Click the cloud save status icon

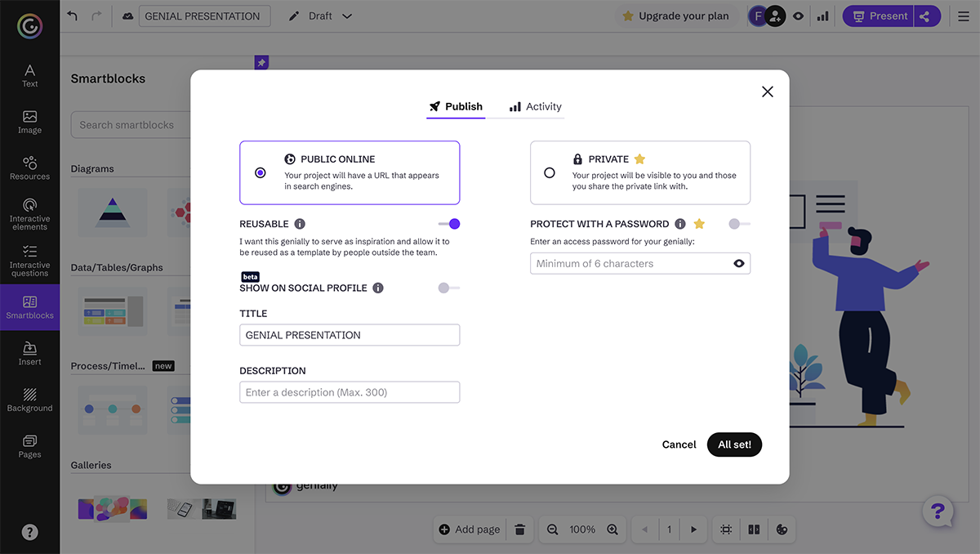click(127, 16)
